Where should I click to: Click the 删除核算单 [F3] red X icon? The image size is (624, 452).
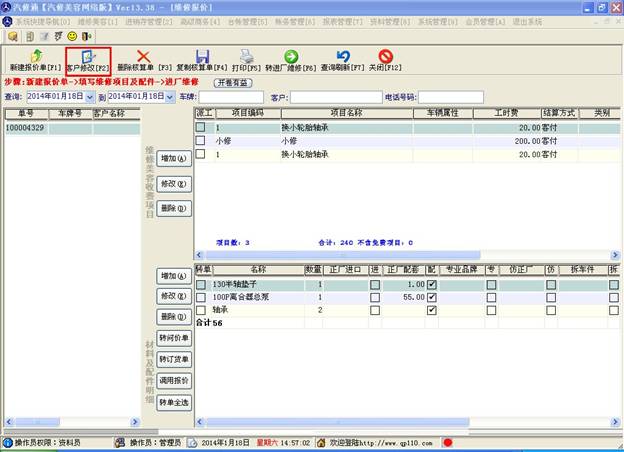(x=144, y=58)
